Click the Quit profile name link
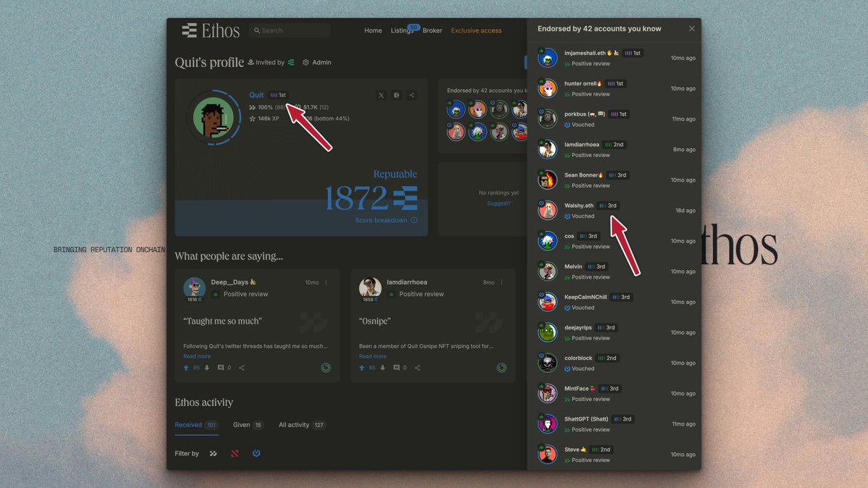The width and height of the screenshot is (868, 488). pos(256,95)
